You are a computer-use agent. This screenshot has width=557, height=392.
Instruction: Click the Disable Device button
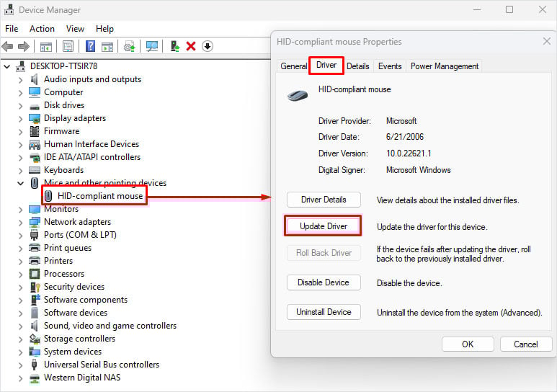[324, 282]
